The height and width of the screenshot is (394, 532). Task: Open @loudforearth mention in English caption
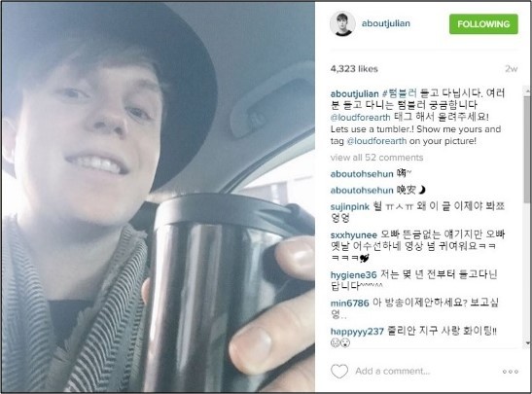[x=376, y=141]
